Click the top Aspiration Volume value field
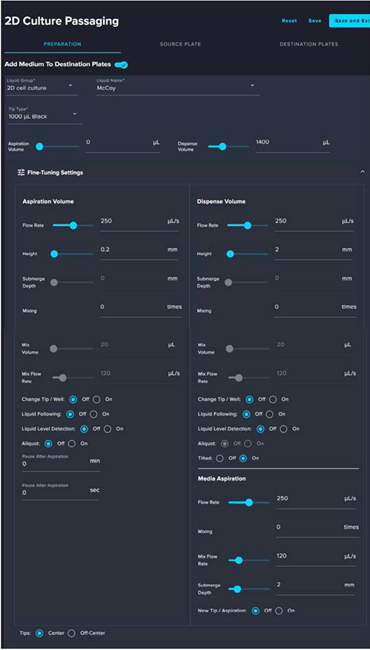 (123, 144)
